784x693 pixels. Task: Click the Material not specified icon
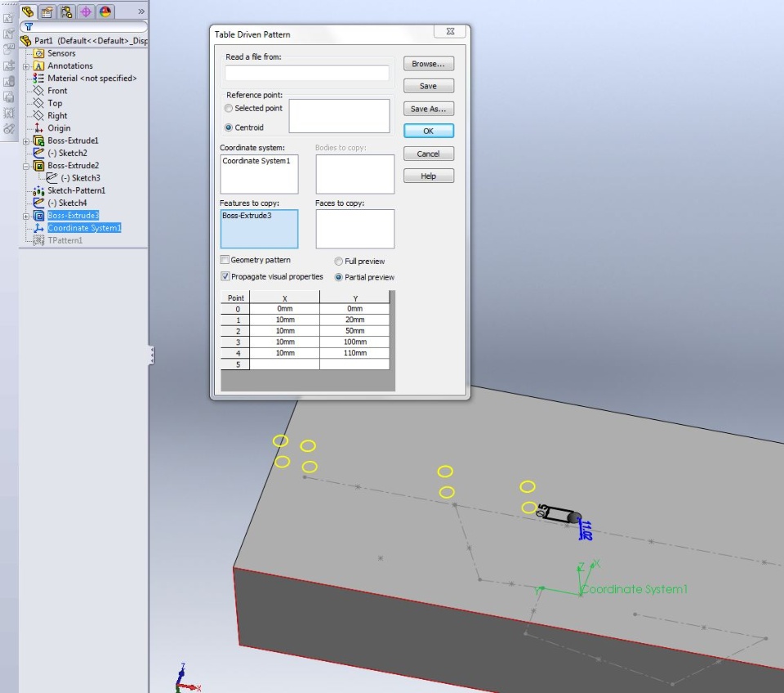pyautogui.click(x=38, y=78)
